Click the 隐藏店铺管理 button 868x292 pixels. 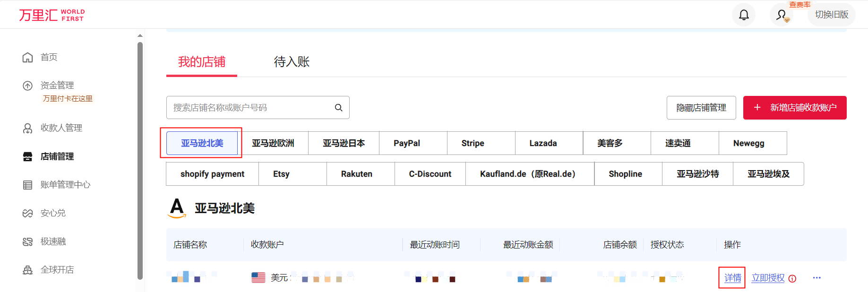coord(701,108)
